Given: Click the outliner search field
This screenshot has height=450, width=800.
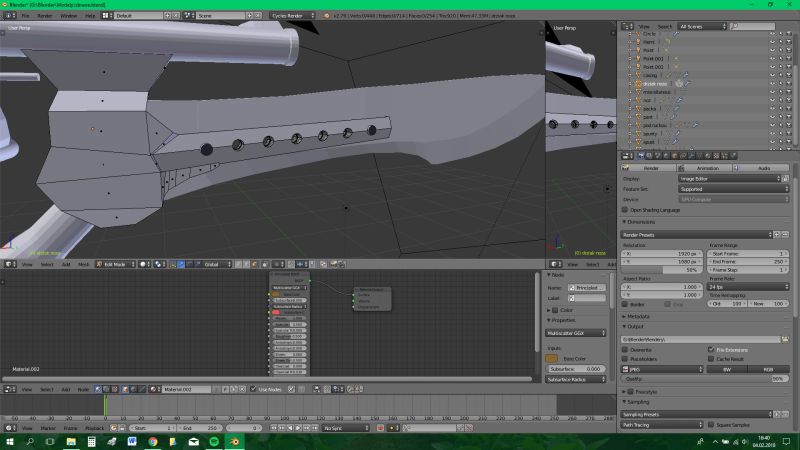Looking at the screenshot, I should [753, 27].
